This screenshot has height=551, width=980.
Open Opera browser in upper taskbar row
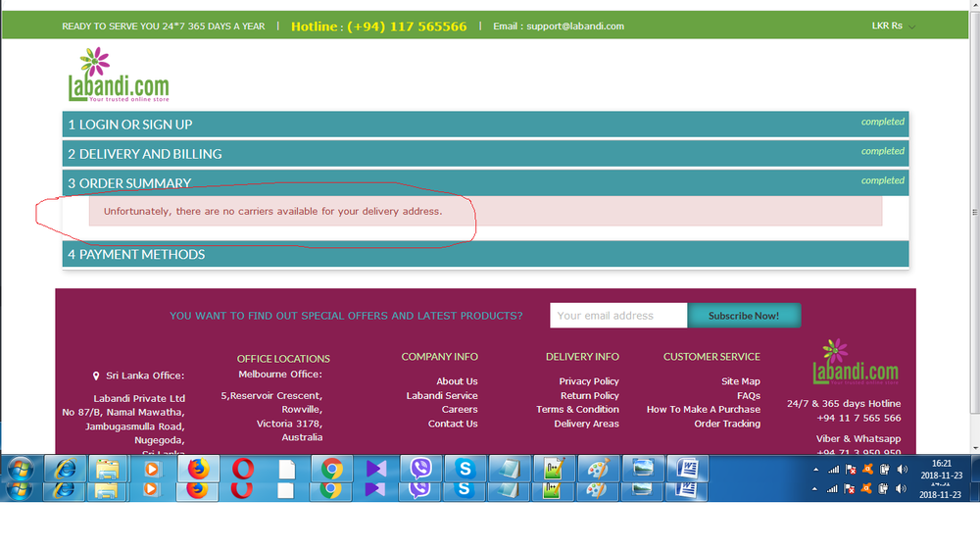242,469
